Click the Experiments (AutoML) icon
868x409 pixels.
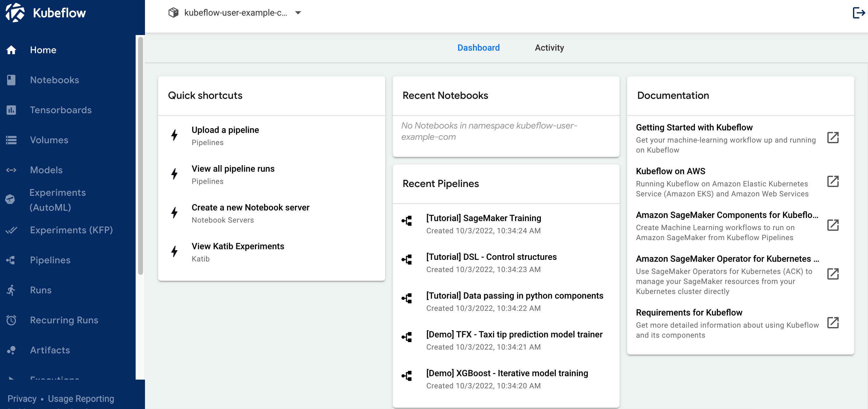pos(10,199)
